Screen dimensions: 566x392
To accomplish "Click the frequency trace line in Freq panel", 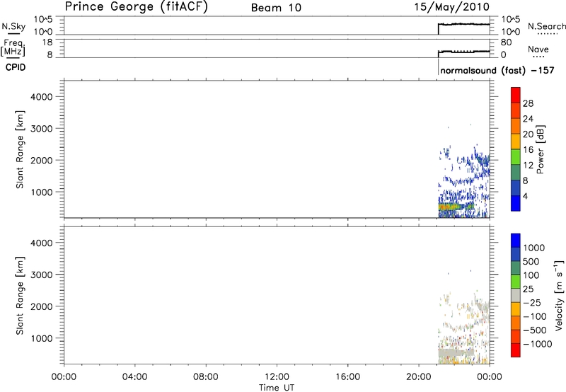I will pyautogui.click(x=464, y=52).
